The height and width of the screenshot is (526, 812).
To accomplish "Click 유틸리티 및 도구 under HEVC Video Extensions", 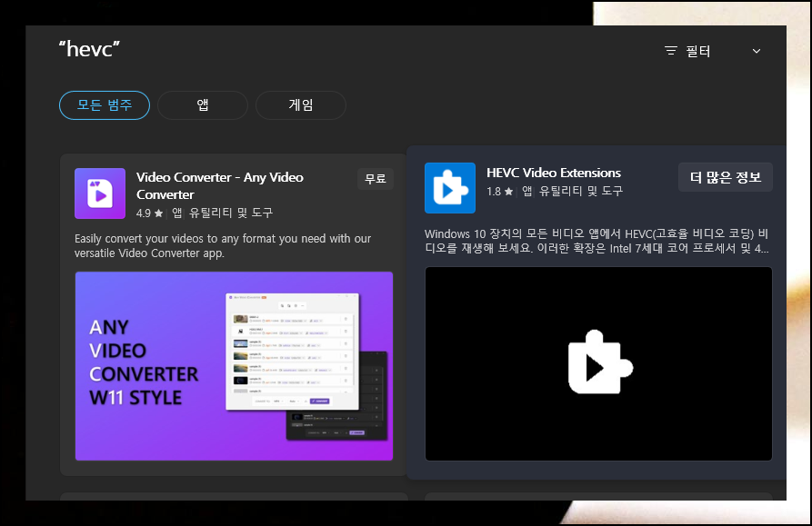I will coord(581,192).
